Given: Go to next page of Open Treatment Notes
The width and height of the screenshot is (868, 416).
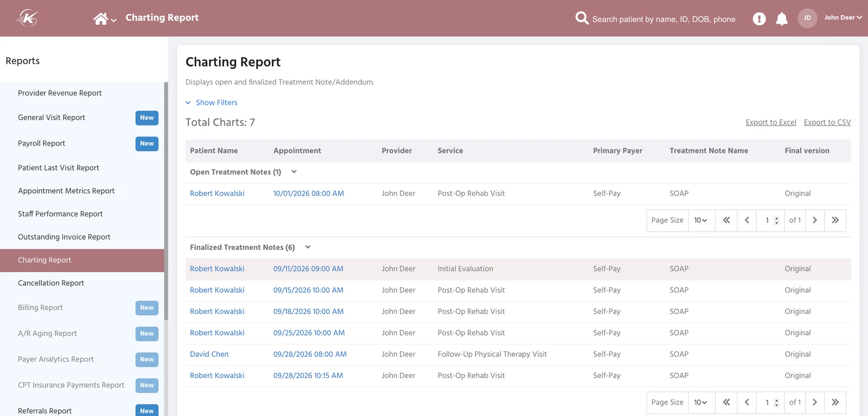Looking at the screenshot, I should 815,220.
